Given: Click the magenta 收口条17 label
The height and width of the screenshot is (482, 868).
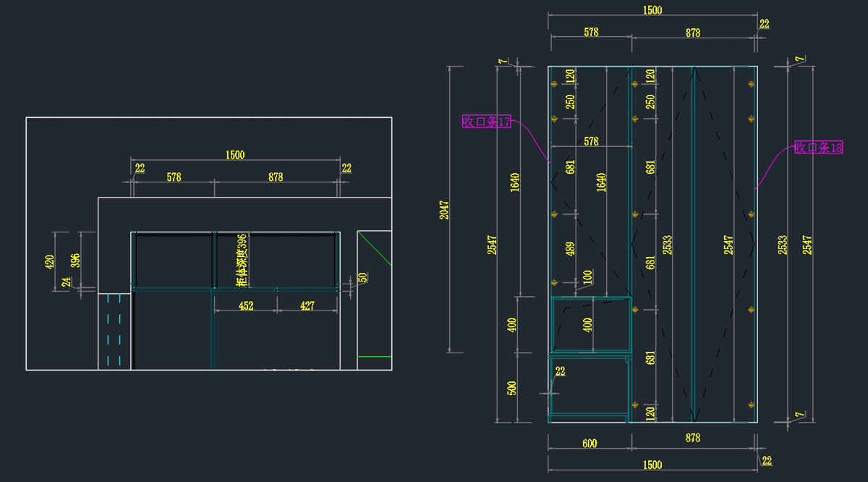Looking at the screenshot, I should (487, 122).
